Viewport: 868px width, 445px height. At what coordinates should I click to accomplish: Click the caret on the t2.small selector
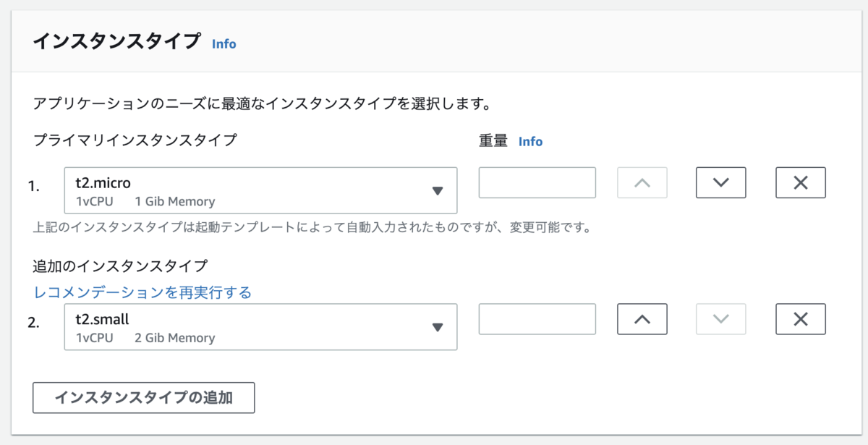pyautogui.click(x=438, y=326)
